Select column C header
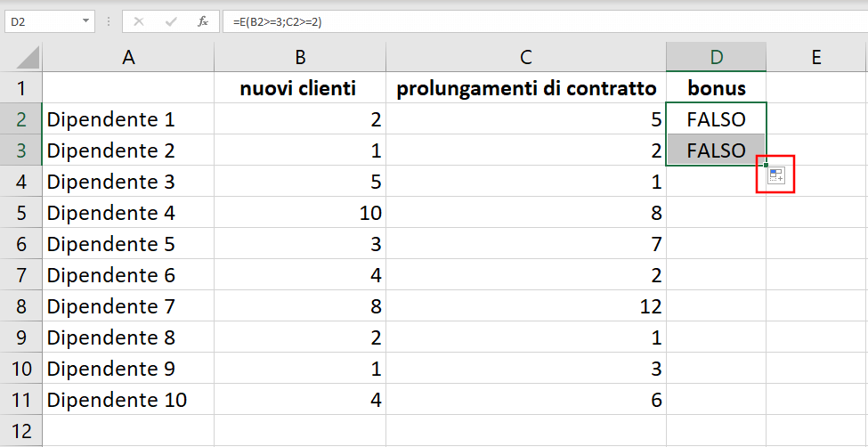This screenshot has height=447, width=868. click(526, 57)
